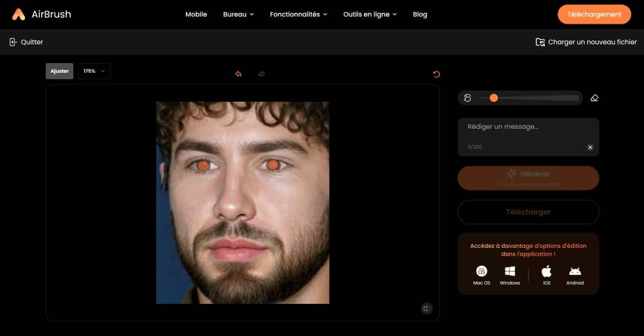Open the Mobile menu item
The width and height of the screenshot is (644, 336).
click(196, 14)
